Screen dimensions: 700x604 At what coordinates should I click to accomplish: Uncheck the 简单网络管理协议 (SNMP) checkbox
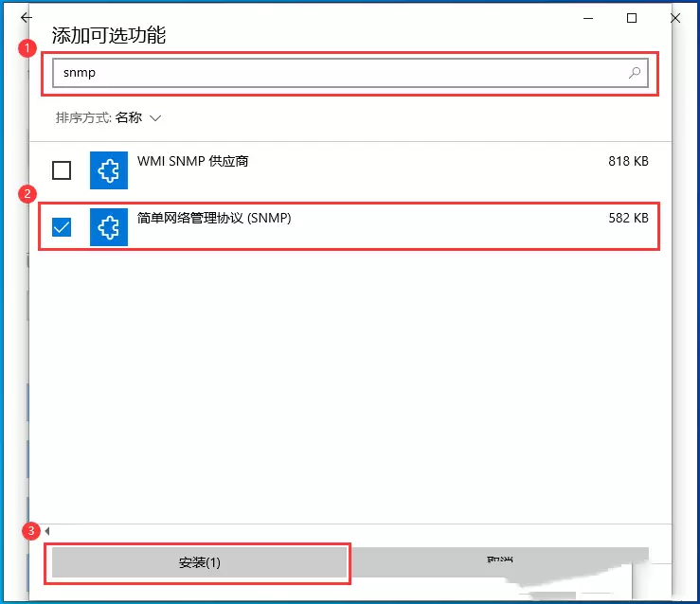62,227
